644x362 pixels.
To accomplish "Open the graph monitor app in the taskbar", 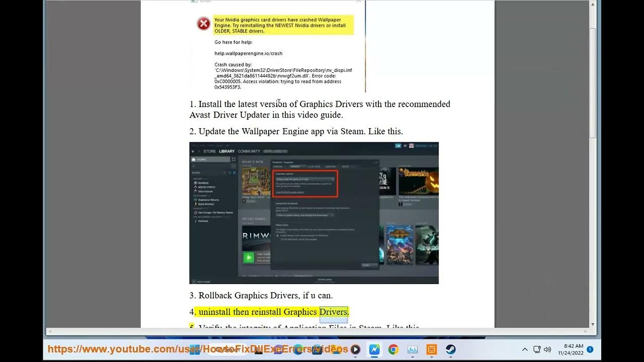I will pyautogui.click(x=413, y=349).
